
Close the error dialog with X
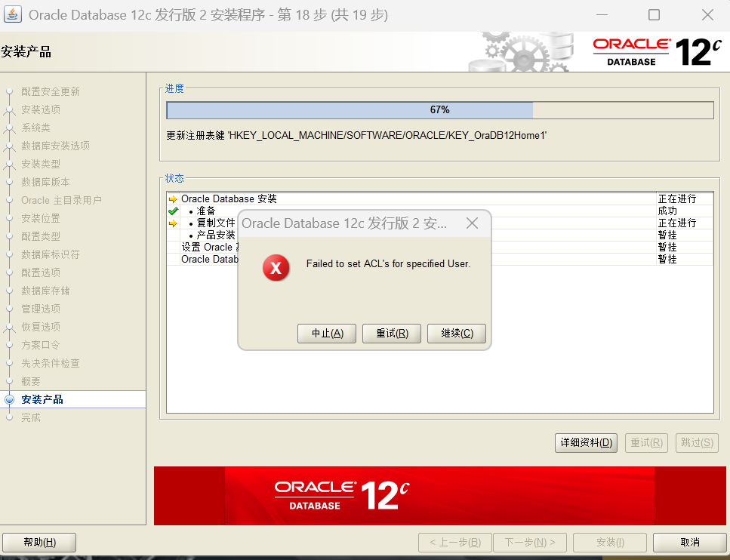click(x=472, y=223)
